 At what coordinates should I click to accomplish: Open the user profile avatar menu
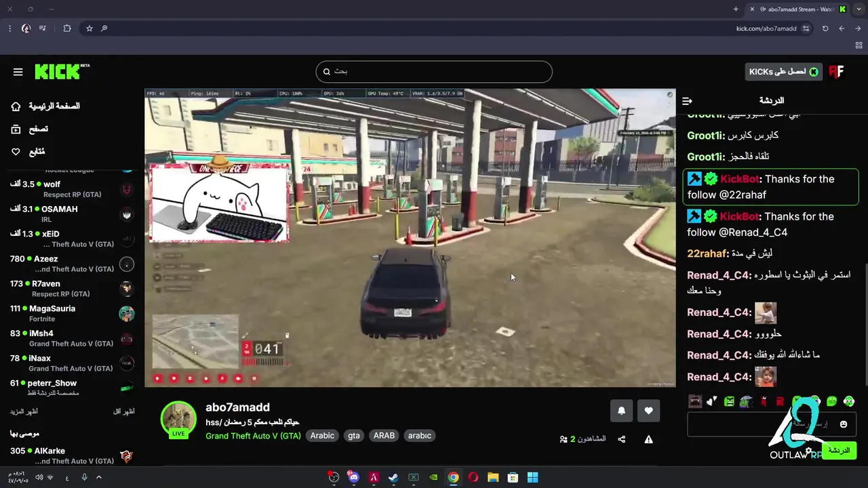836,72
